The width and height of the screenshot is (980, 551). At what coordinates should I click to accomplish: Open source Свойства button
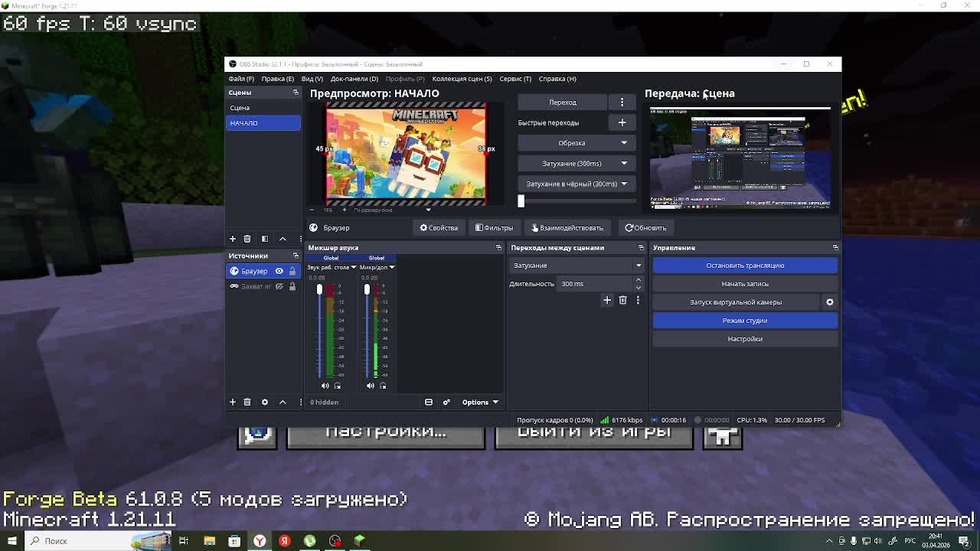click(x=439, y=228)
